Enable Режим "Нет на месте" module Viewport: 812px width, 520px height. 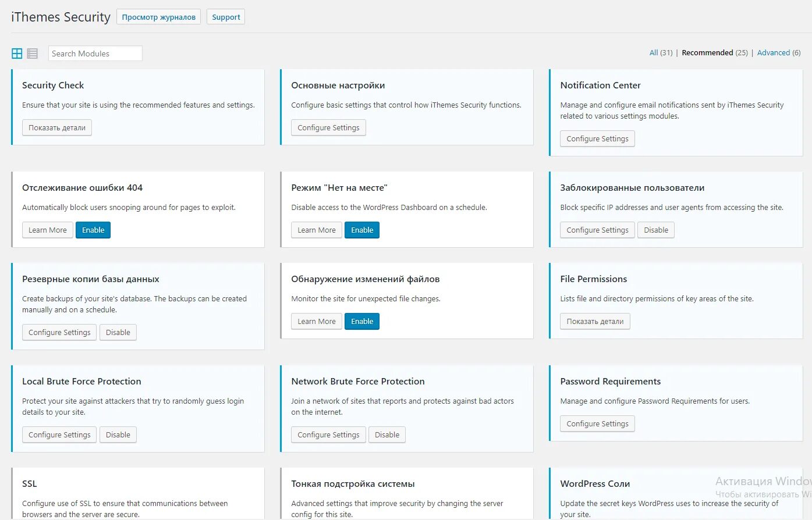[x=362, y=230]
